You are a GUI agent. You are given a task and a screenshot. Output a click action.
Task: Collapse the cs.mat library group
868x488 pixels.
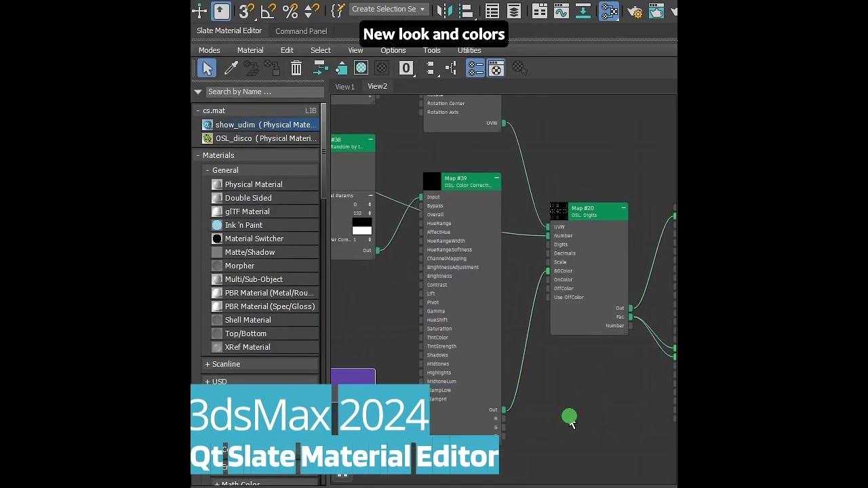tap(197, 110)
